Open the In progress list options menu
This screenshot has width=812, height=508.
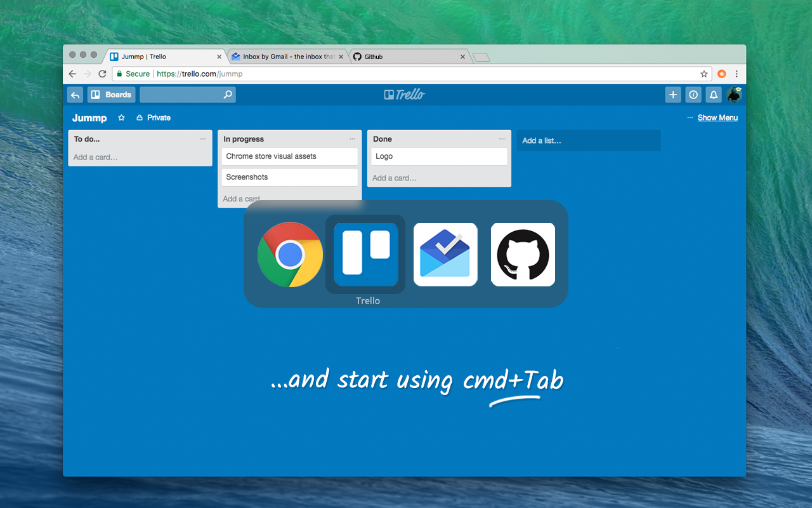(353, 138)
